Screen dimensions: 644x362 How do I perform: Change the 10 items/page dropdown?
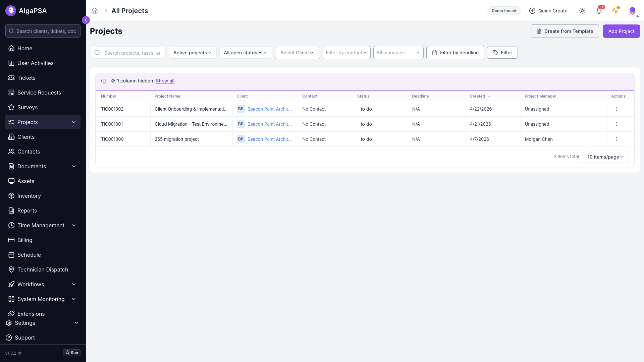click(x=605, y=157)
